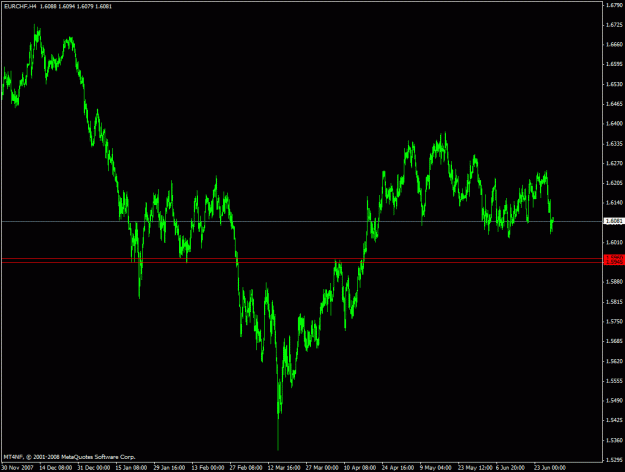Click the 31 Dec 00:00 time label
The width and height of the screenshot is (625, 472).
click(94, 468)
